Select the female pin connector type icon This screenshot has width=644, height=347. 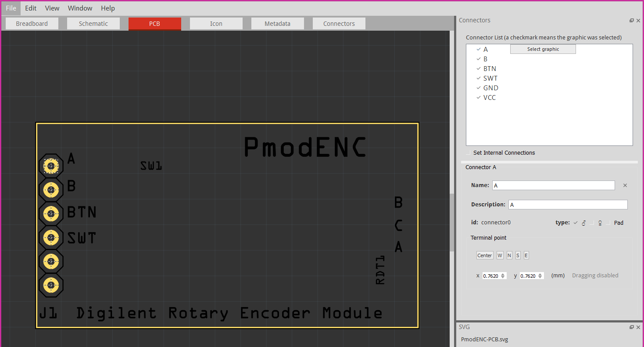coord(600,223)
